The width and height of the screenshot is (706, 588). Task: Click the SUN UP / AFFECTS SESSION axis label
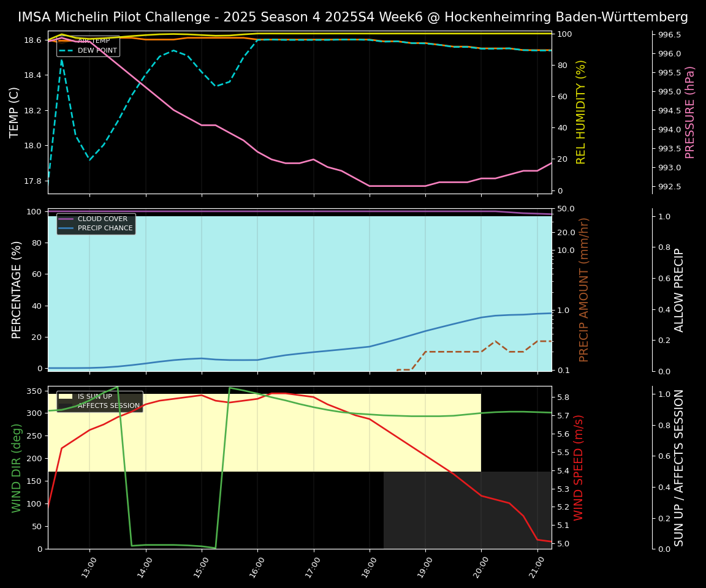coord(679,467)
